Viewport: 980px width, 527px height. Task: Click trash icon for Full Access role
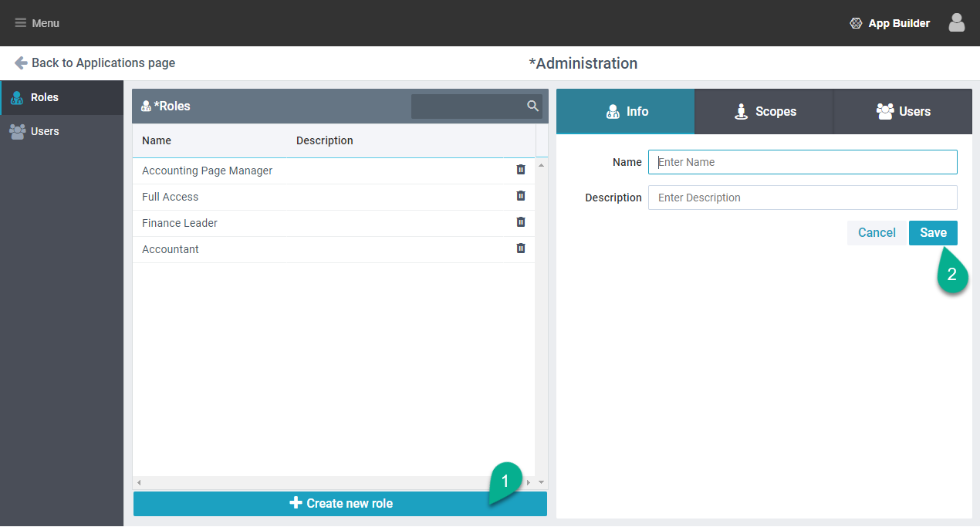pyautogui.click(x=521, y=196)
